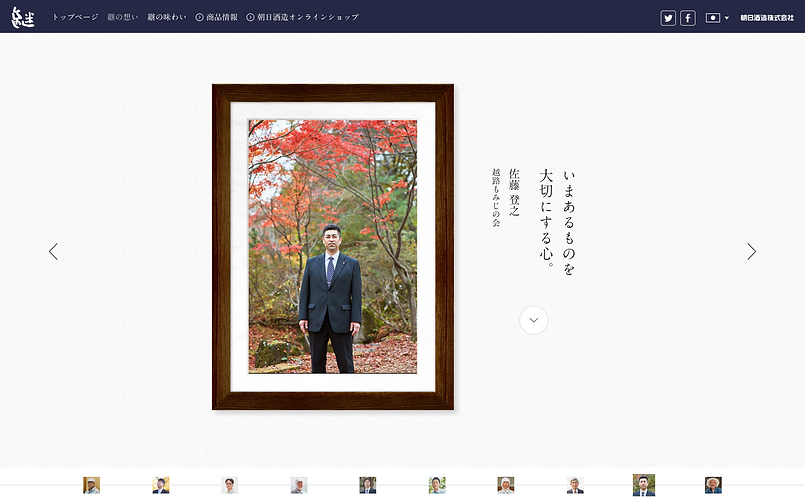This screenshot has height=503, width=805.
Task: Click the いまあるものを headline text
Action: click(569, 223)
